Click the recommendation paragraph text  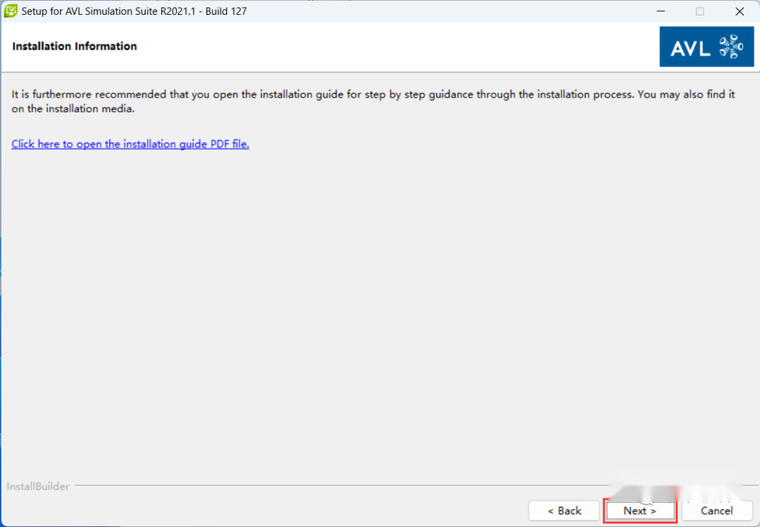click(x=373, y=101)
